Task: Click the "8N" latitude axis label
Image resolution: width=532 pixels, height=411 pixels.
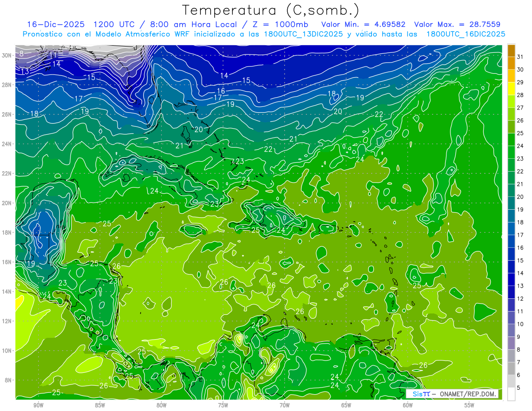Action: coord(8,380)
